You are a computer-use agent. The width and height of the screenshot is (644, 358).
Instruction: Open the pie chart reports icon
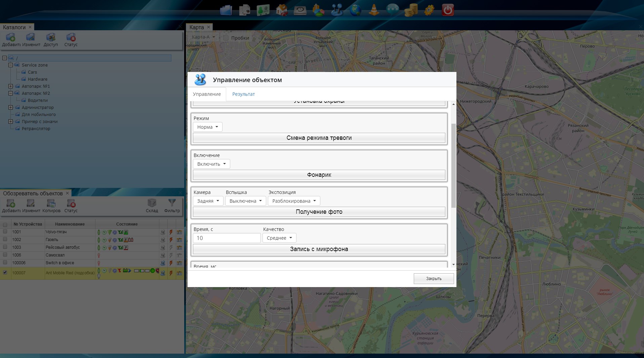tap(318, 10)
